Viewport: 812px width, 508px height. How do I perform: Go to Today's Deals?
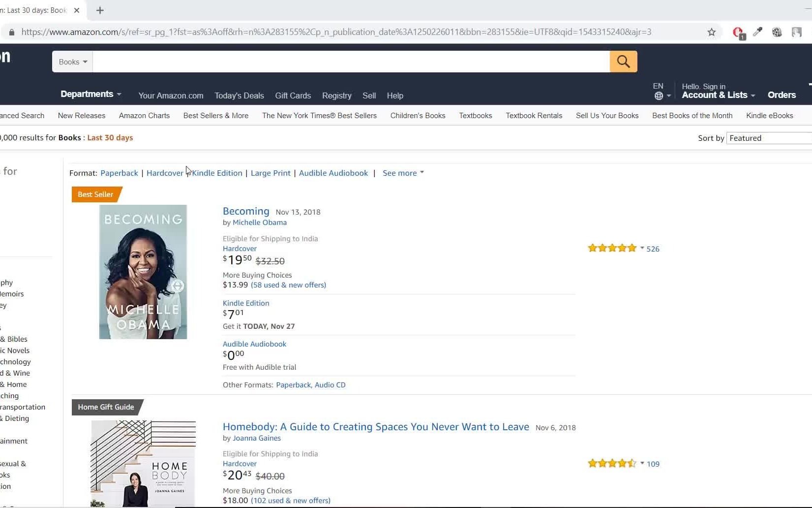coord(239,95)
